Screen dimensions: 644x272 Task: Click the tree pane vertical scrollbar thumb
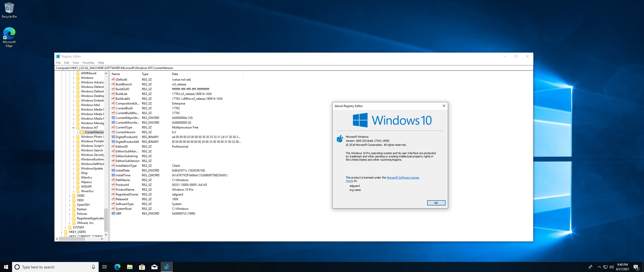click(106, 220)
